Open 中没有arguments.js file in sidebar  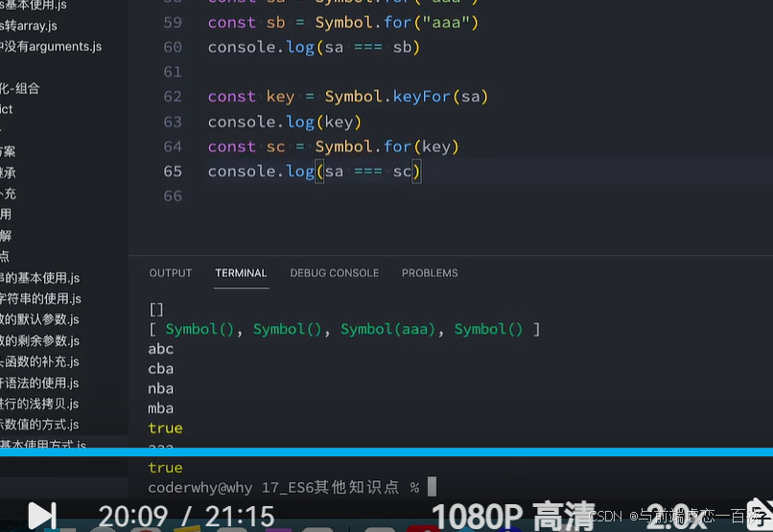click(51, 46)
